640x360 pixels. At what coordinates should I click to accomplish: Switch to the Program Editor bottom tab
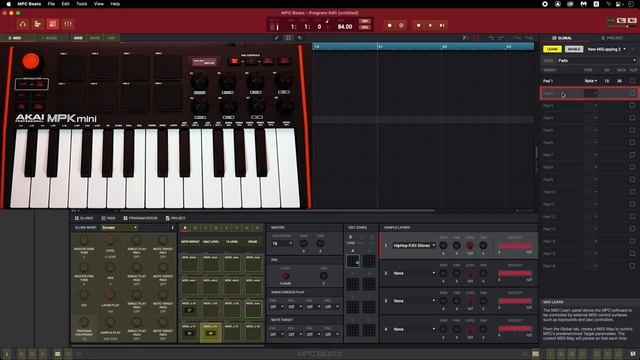[140, 218]
